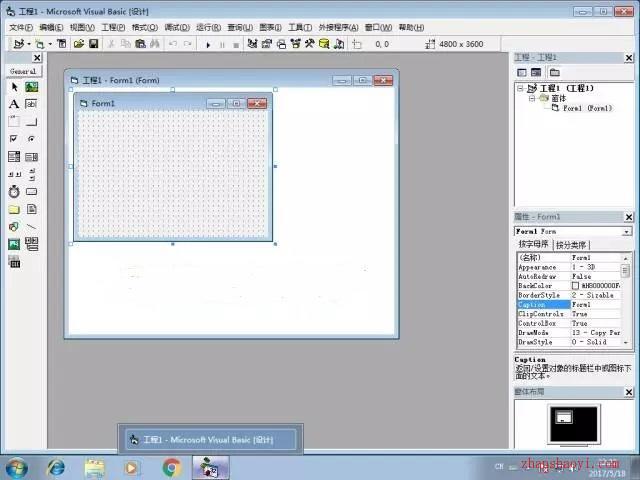Select the Label tool (A) in the toolbox
The height and width of the screenshot is (480, 640).
[x=14, y=104]
